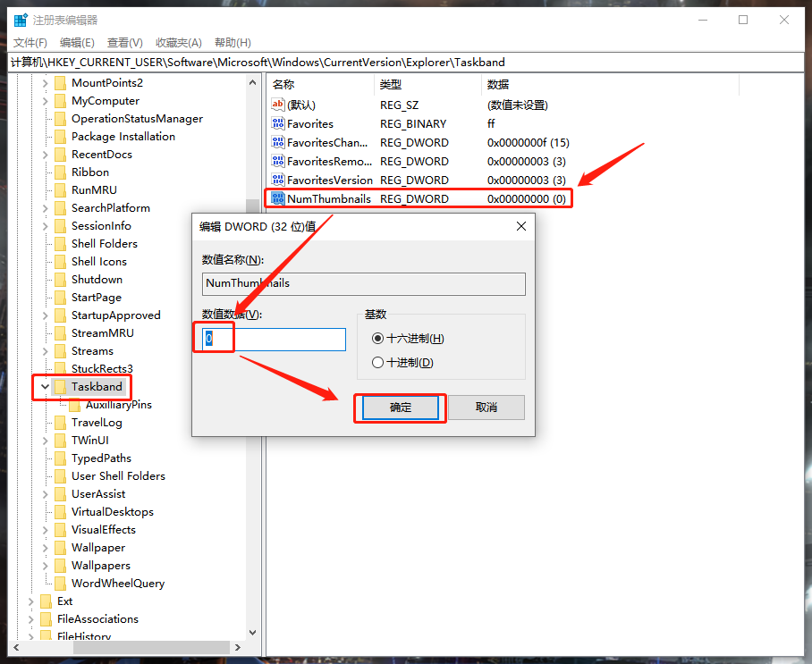The image size is (812, 664).
Task: Expand the FileAssociations tree node
Action: 31,618
